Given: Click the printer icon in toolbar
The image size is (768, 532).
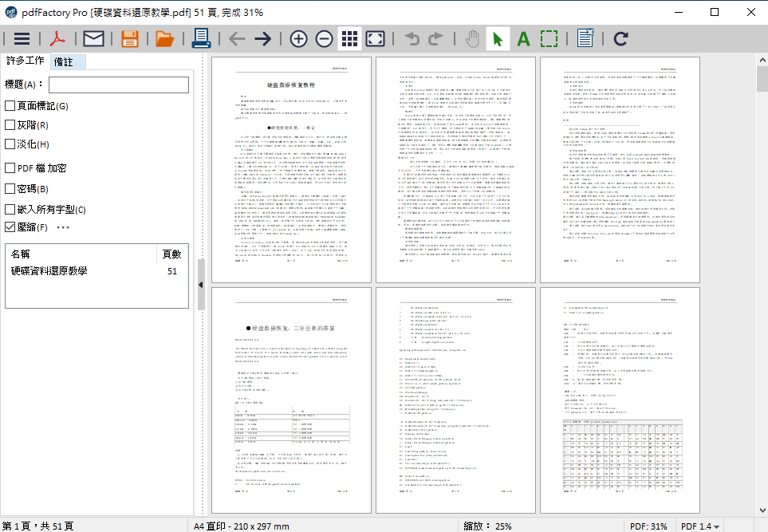Looking at the screenshot, I should coord(201,38).
